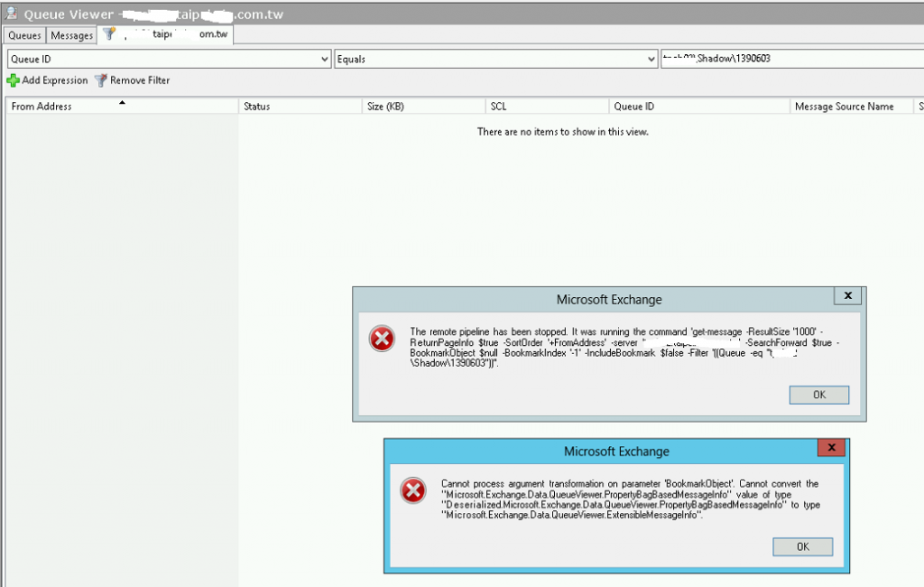Viewport: 924px width, 587px height.
Task: Click OK in the remote pipeline stopped dialog
Action: click(x=819, y=395)
